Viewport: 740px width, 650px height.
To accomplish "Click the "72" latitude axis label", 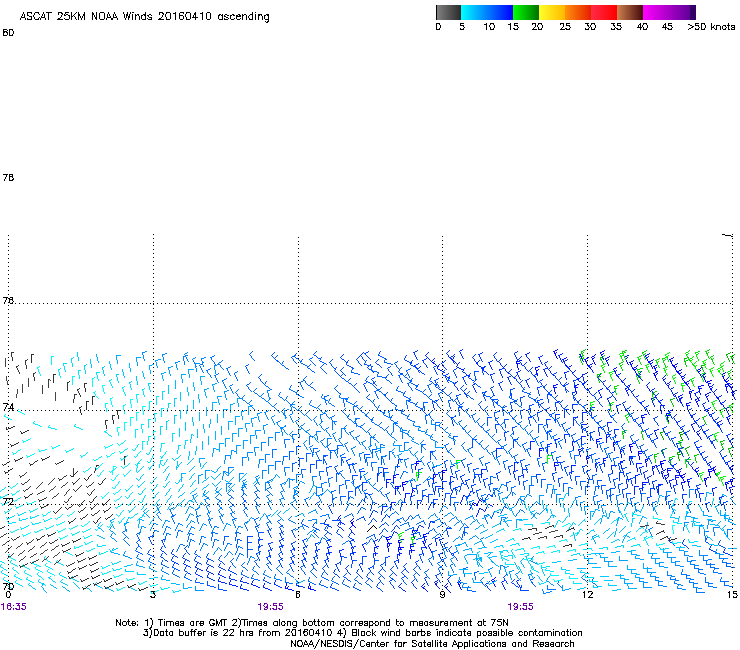I will (8, 501).
